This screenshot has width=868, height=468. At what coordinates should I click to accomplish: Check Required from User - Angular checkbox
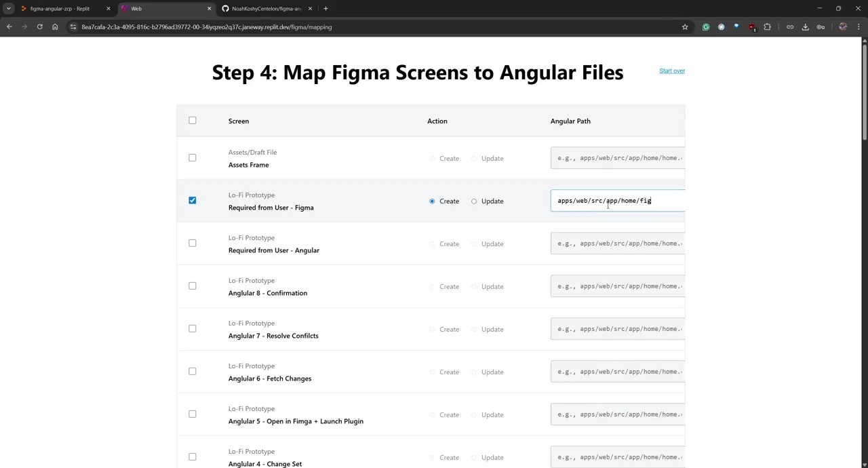pyautogui.click(x=193, y=243)
